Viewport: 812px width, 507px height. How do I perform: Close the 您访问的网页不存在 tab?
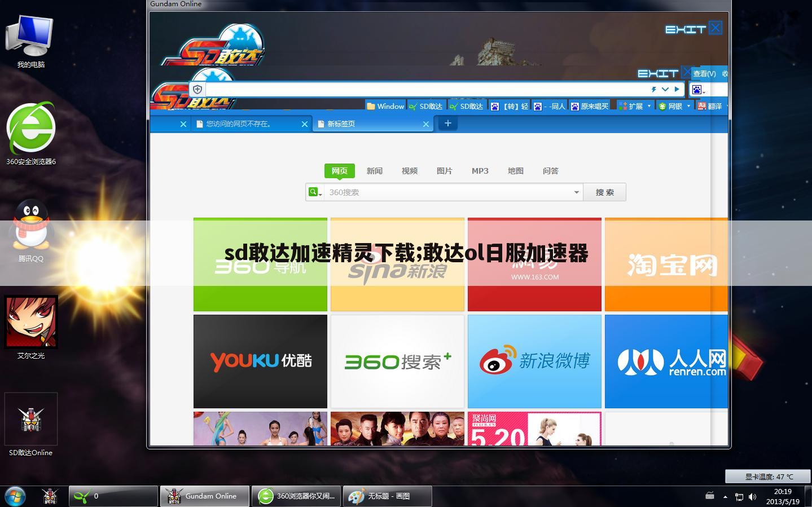(x=305, y=124)
